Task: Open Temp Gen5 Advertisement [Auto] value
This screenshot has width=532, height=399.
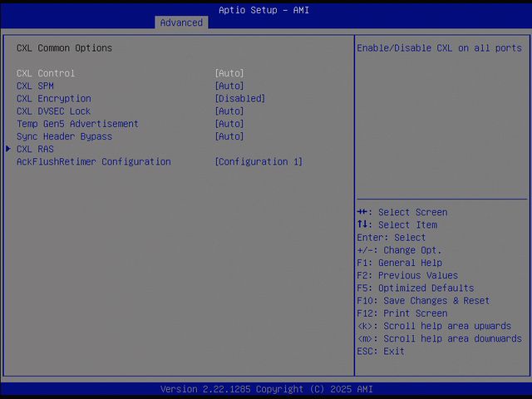Action: [229, 124]
